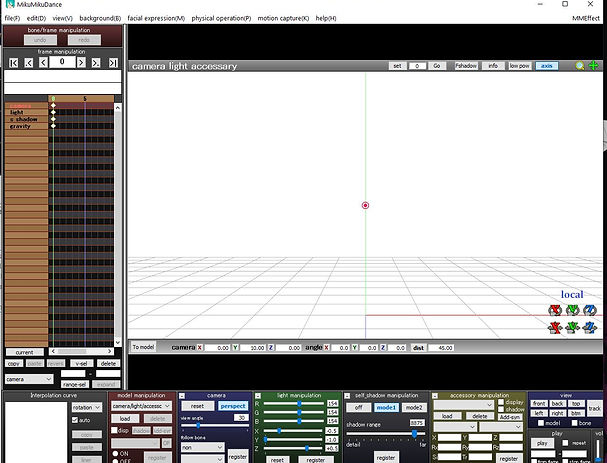Click the gravity row keyframe diamond

tap(53, 126)
